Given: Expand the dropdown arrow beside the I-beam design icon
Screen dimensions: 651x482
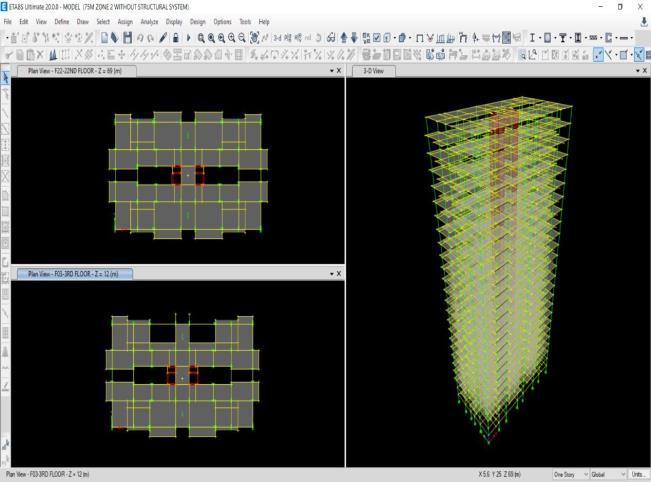Looking at the screenshot, I should (540, 38).
